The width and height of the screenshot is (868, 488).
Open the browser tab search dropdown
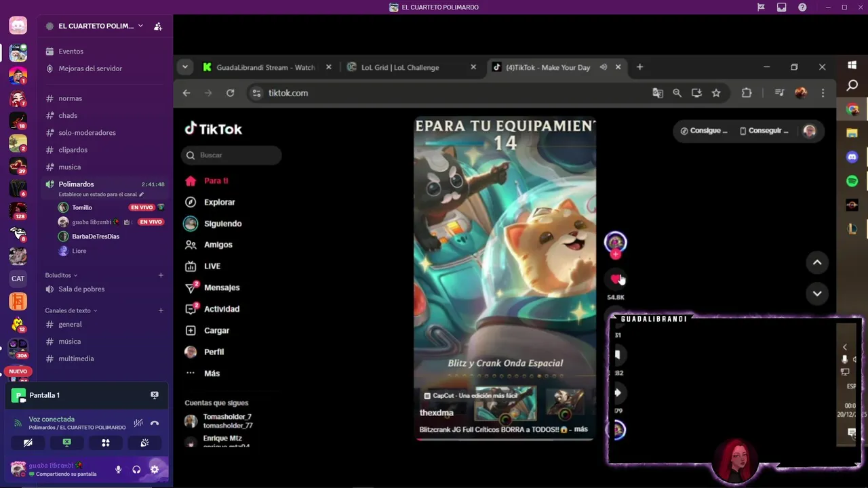click(184, 67)
